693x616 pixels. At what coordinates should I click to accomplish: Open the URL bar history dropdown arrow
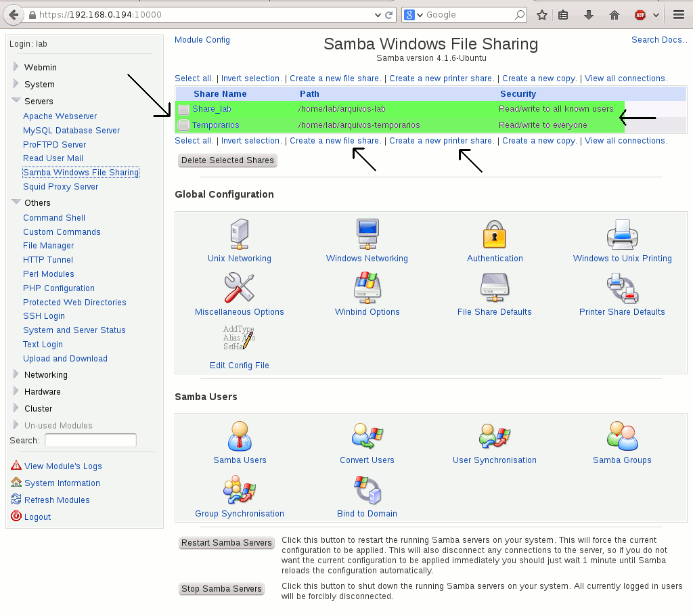(x=378, y=15)
